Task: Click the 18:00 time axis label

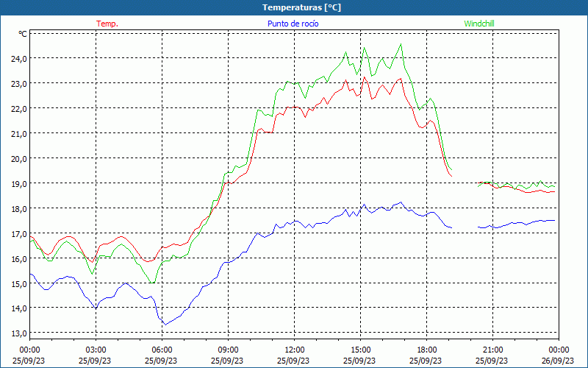Action: [x=426, y=350]
